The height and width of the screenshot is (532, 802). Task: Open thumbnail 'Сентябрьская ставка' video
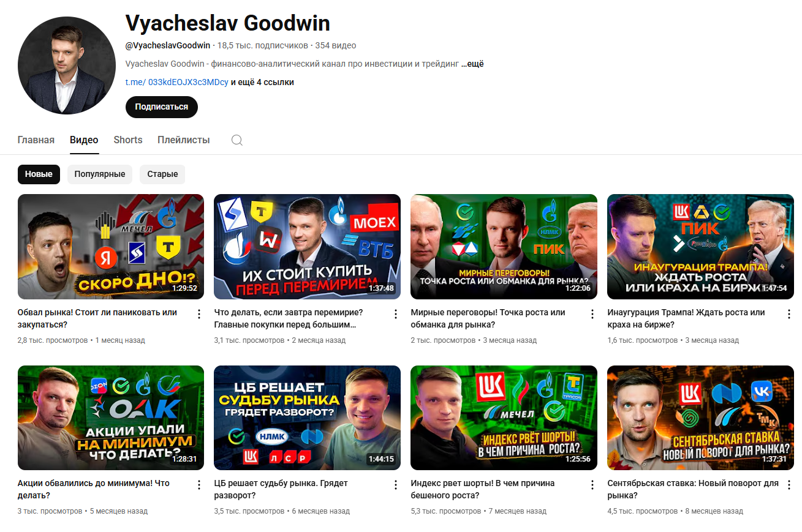700,418
